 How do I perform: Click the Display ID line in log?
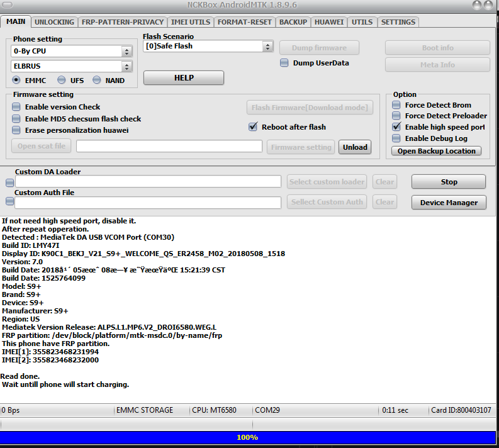click(143, 254)
